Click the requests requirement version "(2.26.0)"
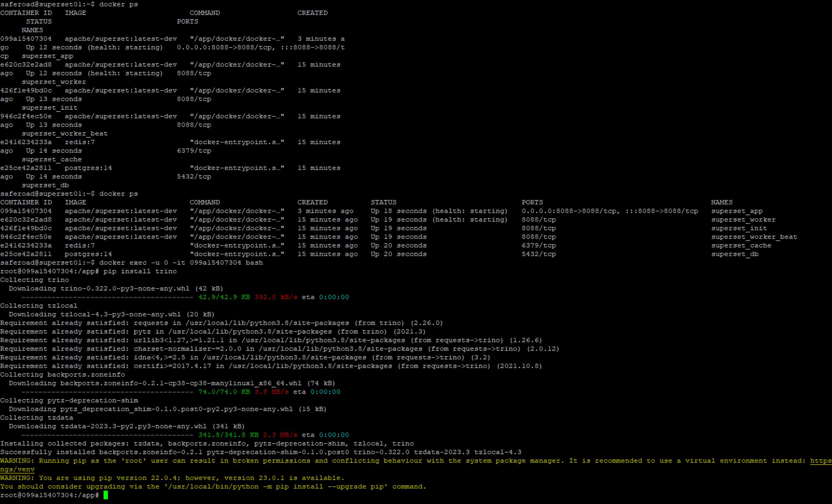This screenshot has width=832, height=504. coord(427,323)
